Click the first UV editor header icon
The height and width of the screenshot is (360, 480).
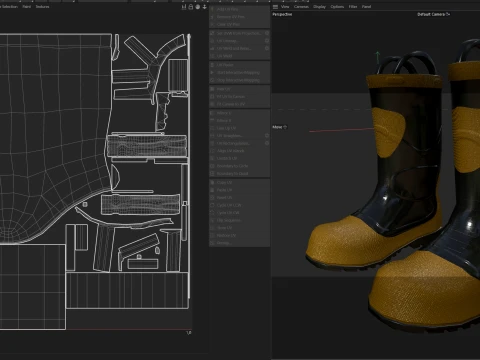click(x=184, y=7)
